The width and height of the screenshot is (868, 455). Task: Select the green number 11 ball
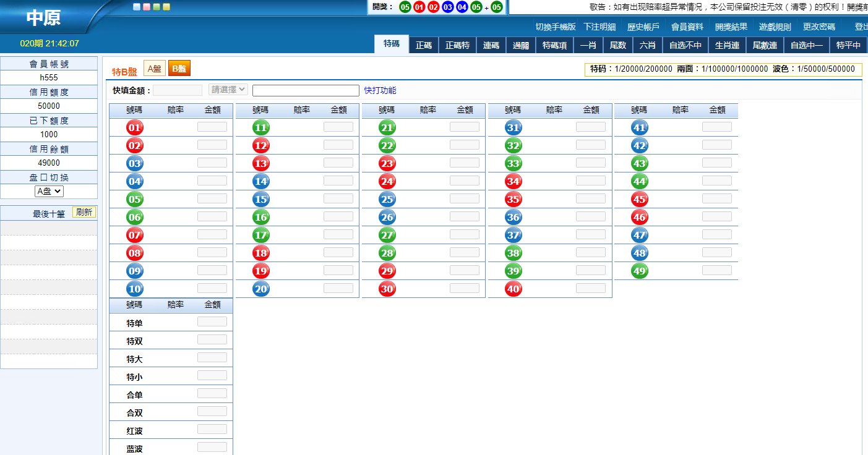(x=260, y=128)
